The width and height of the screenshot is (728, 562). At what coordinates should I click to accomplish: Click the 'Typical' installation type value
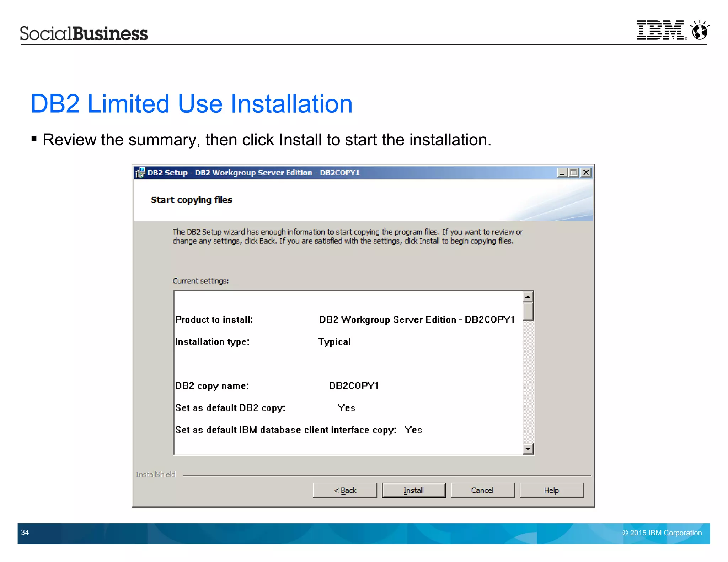click(334, 342)
